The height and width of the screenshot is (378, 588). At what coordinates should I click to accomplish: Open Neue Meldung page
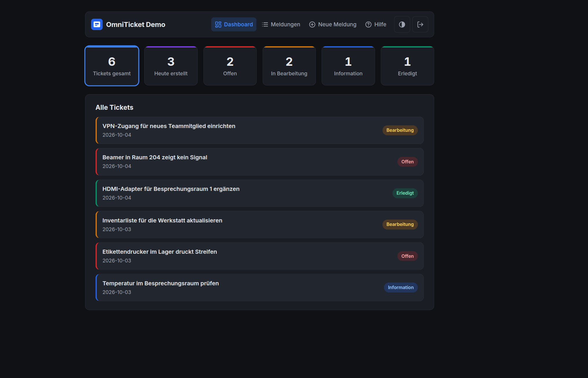click(333, 24)
